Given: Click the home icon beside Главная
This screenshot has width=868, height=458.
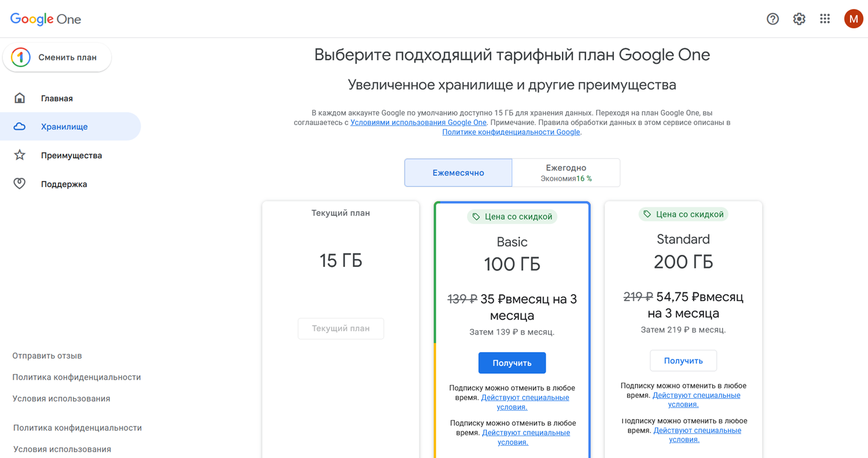Looking at the screenshot, I should click(x=20, y=98).
